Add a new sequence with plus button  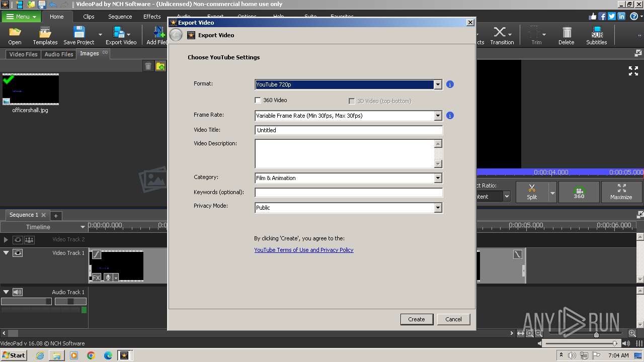(56, 215)
